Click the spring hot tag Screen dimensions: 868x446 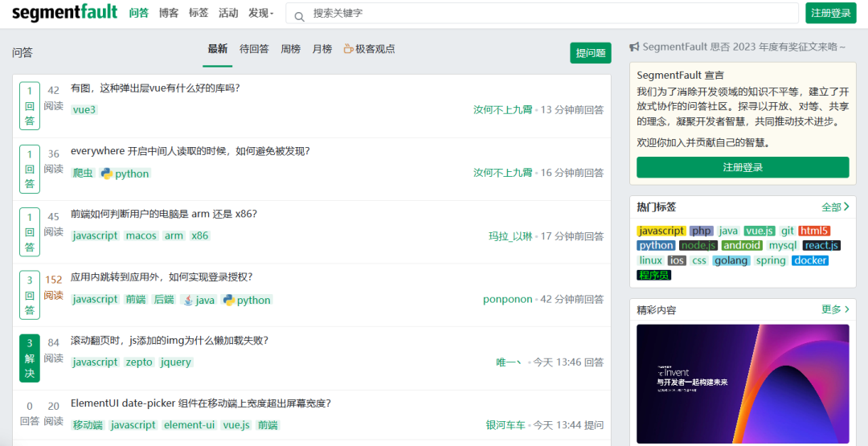771,260
